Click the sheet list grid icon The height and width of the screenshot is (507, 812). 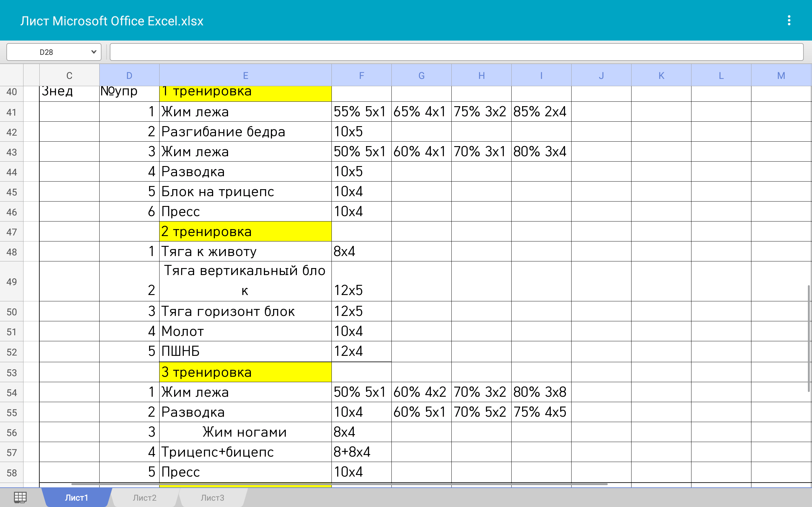(20, 497)
